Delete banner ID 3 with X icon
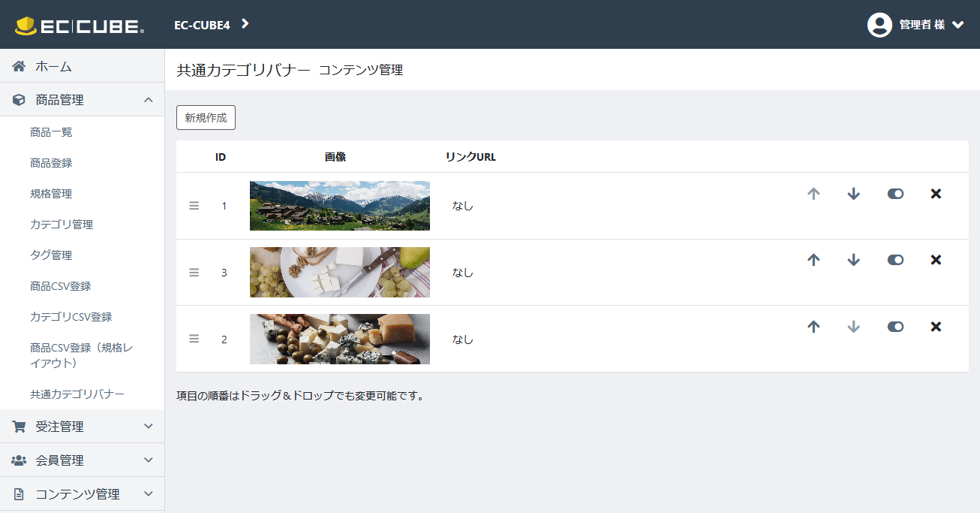The height and width of the screenshot is (513, 980). tap(936, 260)
